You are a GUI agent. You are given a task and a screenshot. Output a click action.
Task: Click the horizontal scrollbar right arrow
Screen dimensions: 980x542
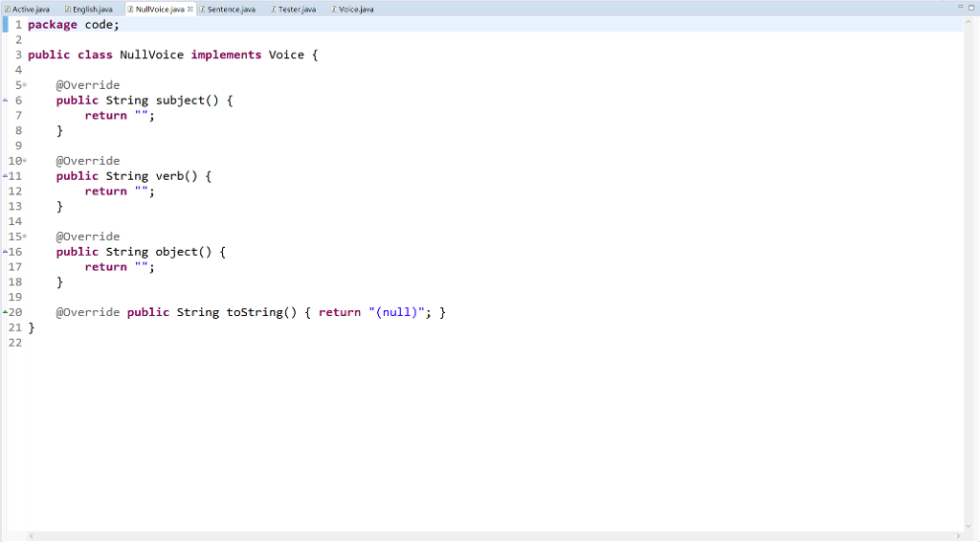(x=958, y=535)
